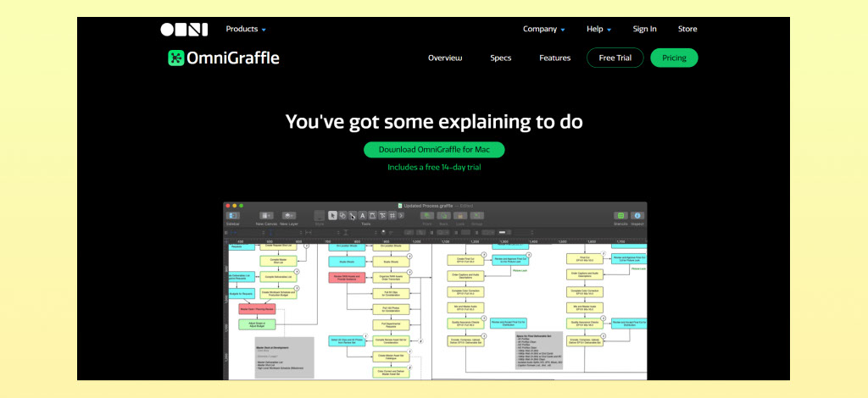The image size is (868, 398).
Task: Click the New Layer toolbar icon
Action: pyautogui.click(x=289, y=216)
